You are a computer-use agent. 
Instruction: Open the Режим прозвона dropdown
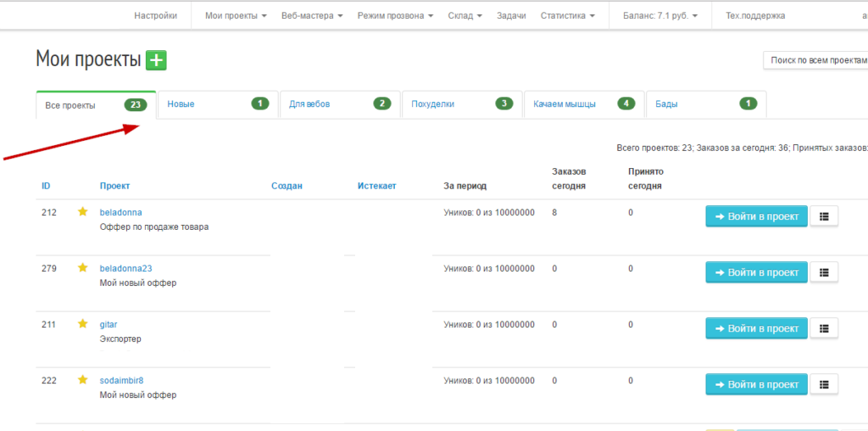pyautogui.click(x=395, y=15)
